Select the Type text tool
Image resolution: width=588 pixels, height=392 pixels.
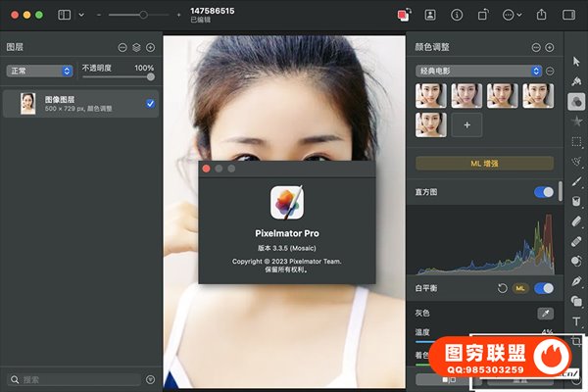[576, 321]
